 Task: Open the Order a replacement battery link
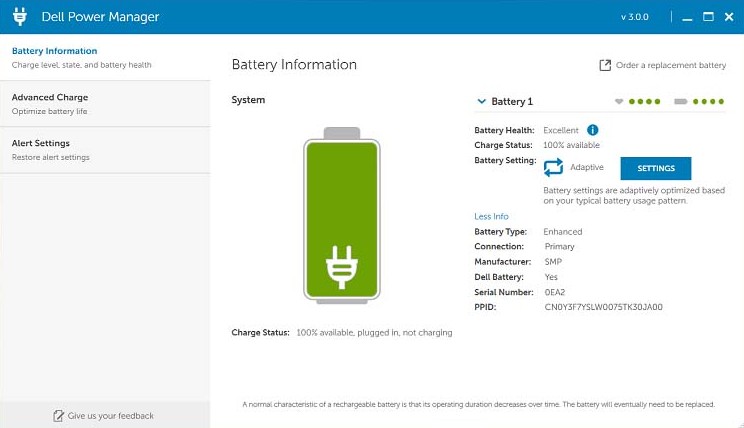tap(670, 65)
